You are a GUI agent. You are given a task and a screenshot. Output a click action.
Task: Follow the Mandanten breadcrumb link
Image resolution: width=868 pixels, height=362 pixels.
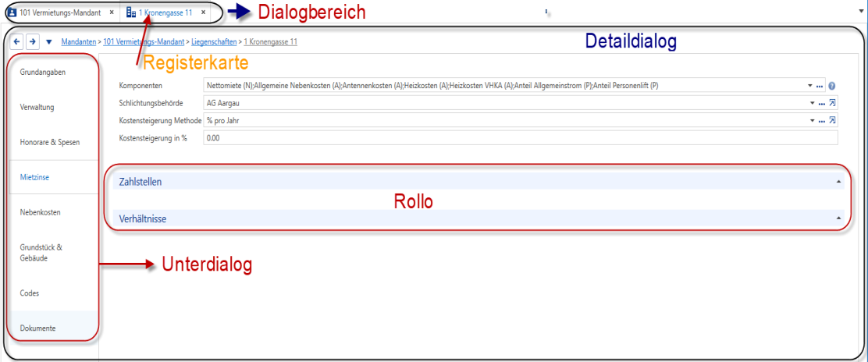[79, 41]
